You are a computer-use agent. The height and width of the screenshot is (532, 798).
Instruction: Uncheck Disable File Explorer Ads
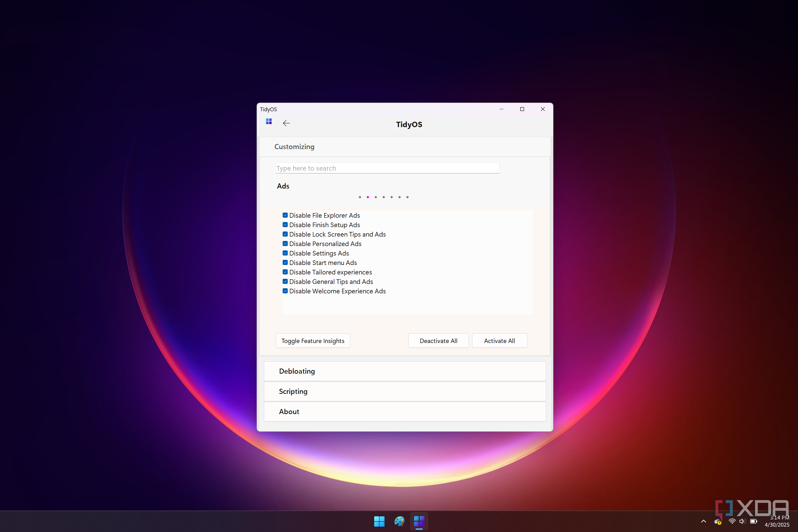click(x=285, y=215)
